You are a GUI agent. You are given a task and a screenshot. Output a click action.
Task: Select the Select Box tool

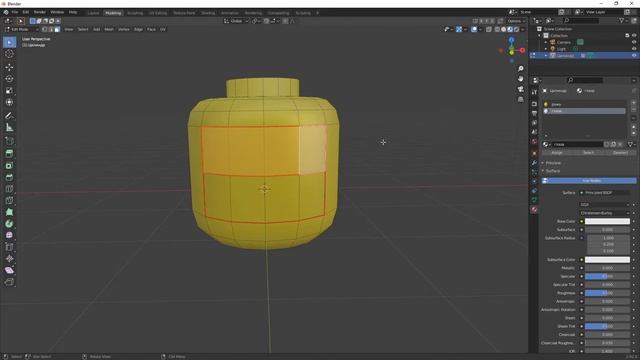pos(9,42)
